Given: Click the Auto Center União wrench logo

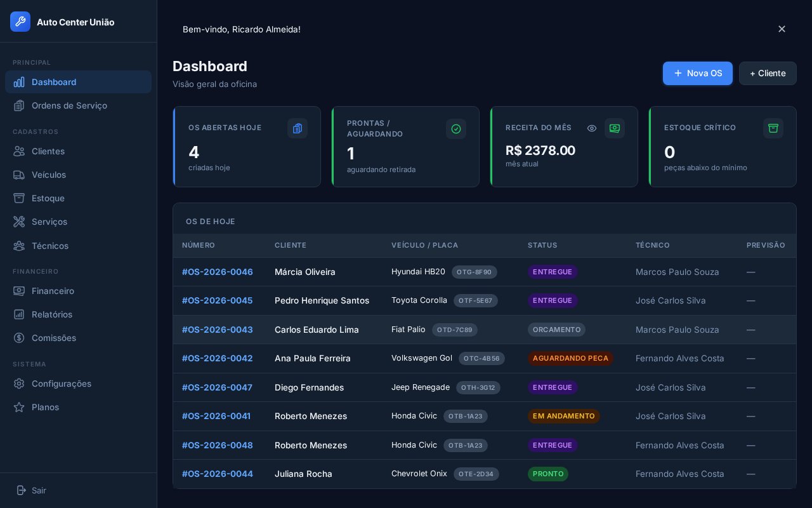Looking at the screenshot, I should point(20,22).
